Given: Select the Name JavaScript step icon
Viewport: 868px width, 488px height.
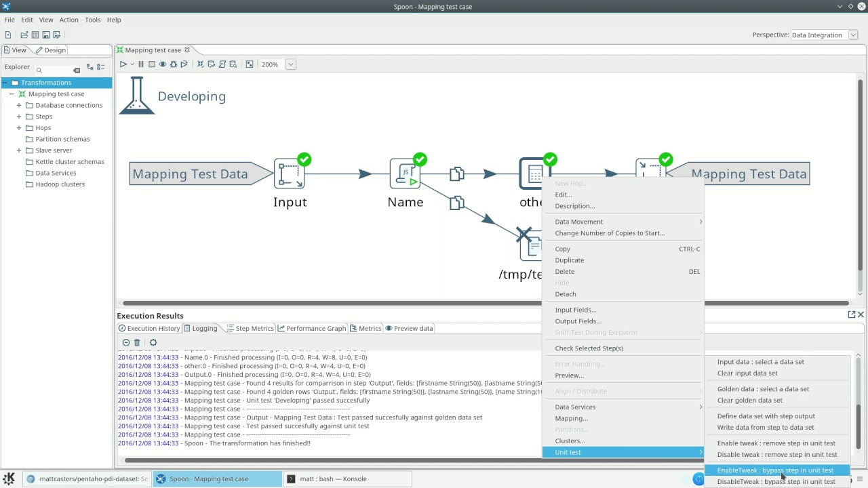Looking at the screenshot, I should (x=406, y=174).
